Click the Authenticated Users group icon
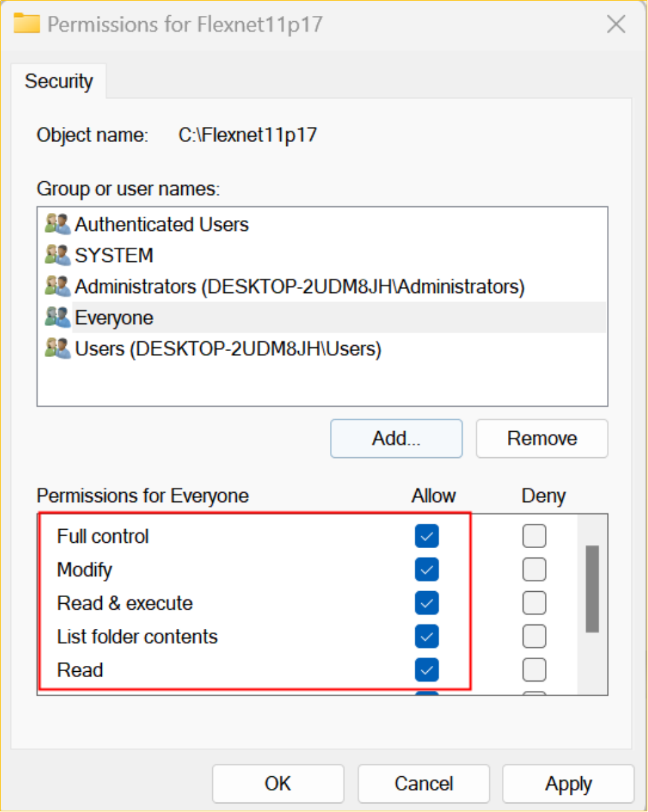Image resolution: width=648 pixels, height=812 pixels. pyautogui.click(x=58, y=224)
